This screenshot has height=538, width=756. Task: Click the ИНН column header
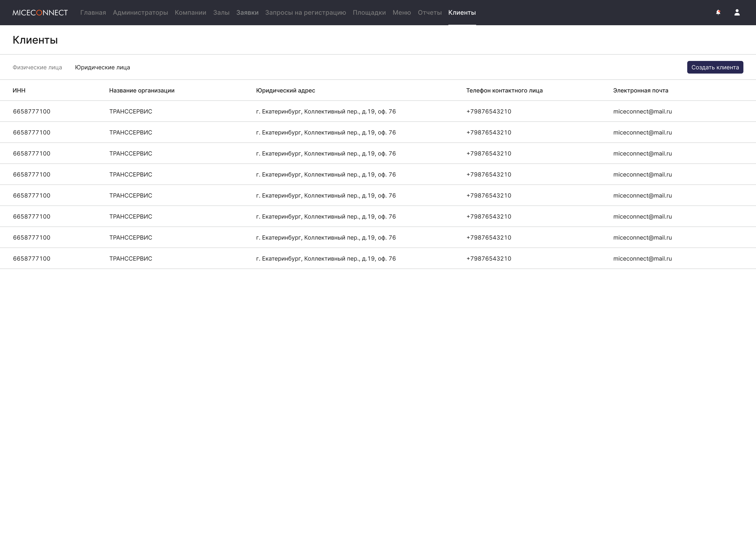coord(19,90)
